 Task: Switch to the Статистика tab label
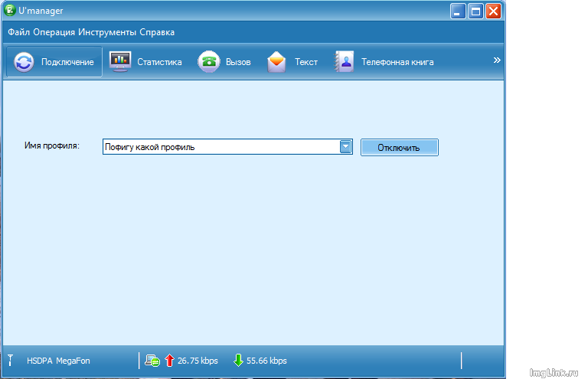pyautogui.click(x=159, y=62)
